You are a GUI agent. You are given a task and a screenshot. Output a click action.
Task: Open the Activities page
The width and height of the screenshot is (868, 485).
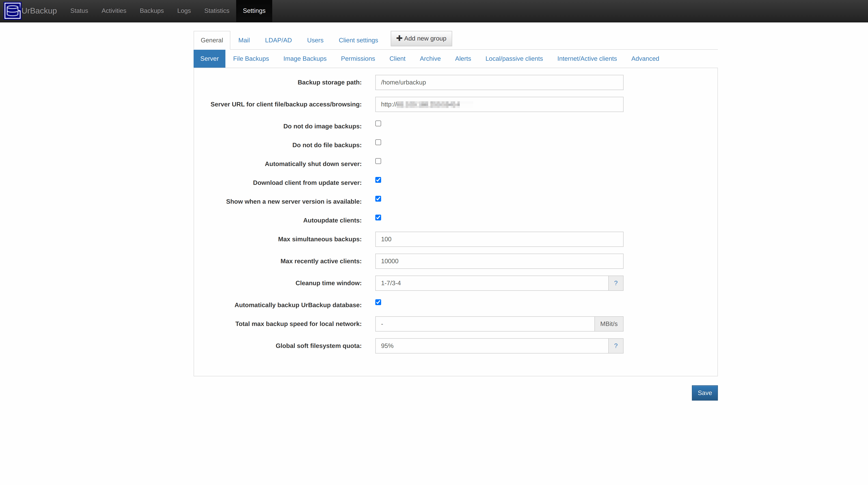114,11
